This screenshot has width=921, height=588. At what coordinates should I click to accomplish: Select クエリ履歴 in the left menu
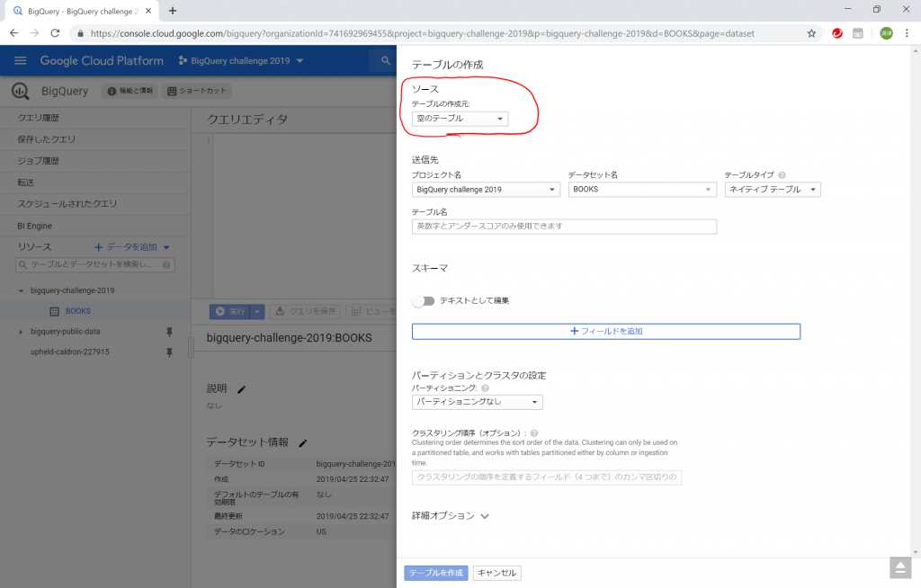(x=39, y=118)
